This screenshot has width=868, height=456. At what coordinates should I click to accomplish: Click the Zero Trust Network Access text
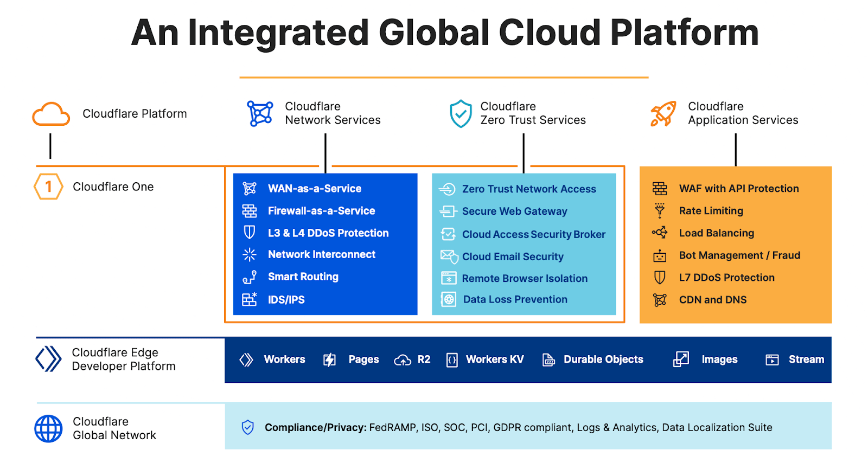tap(529, 189)
